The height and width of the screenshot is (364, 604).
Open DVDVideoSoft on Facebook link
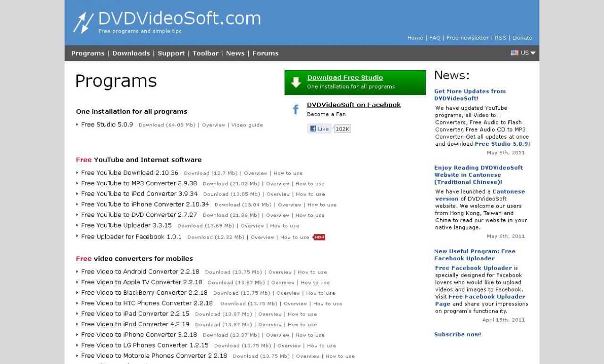click(354, 105)
